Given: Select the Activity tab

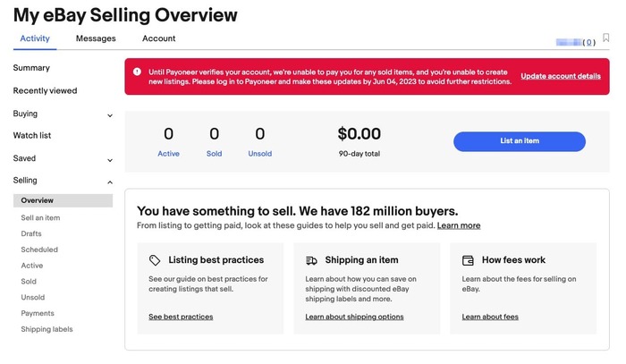Looking at the screenshot, I should [x=35, y=38].
